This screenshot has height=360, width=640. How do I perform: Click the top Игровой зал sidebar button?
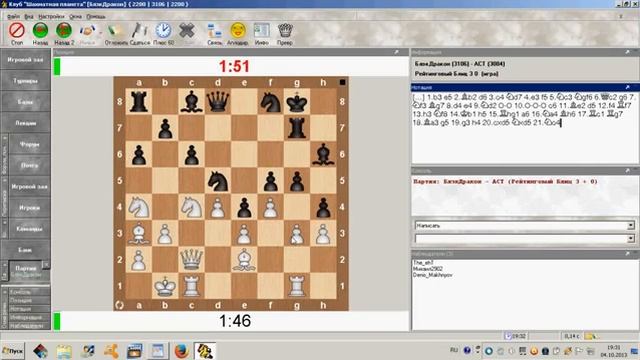(x=25, y=60)
